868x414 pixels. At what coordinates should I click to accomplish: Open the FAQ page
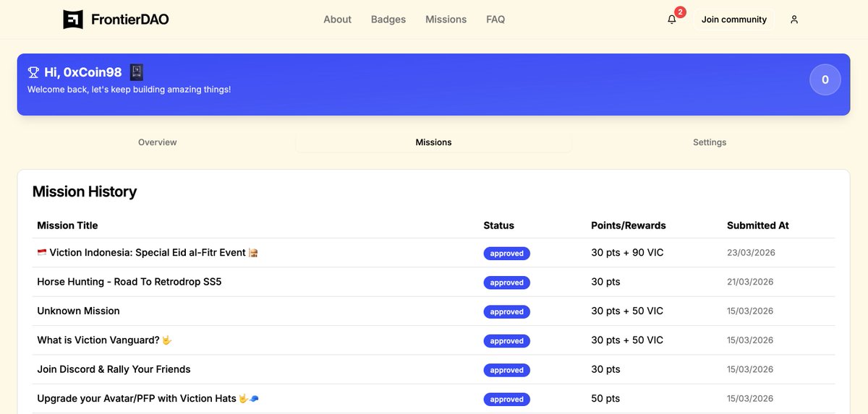495,20
